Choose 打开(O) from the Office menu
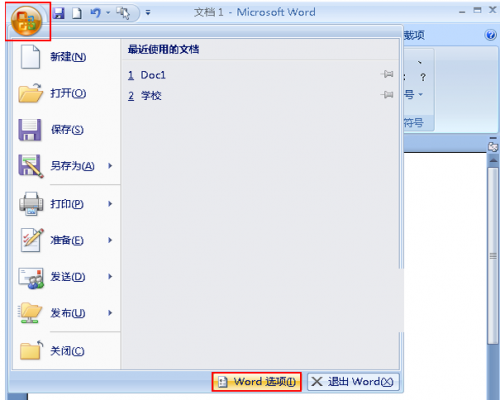The height and width of the screenshot is (400, 500). pos(67,93)
